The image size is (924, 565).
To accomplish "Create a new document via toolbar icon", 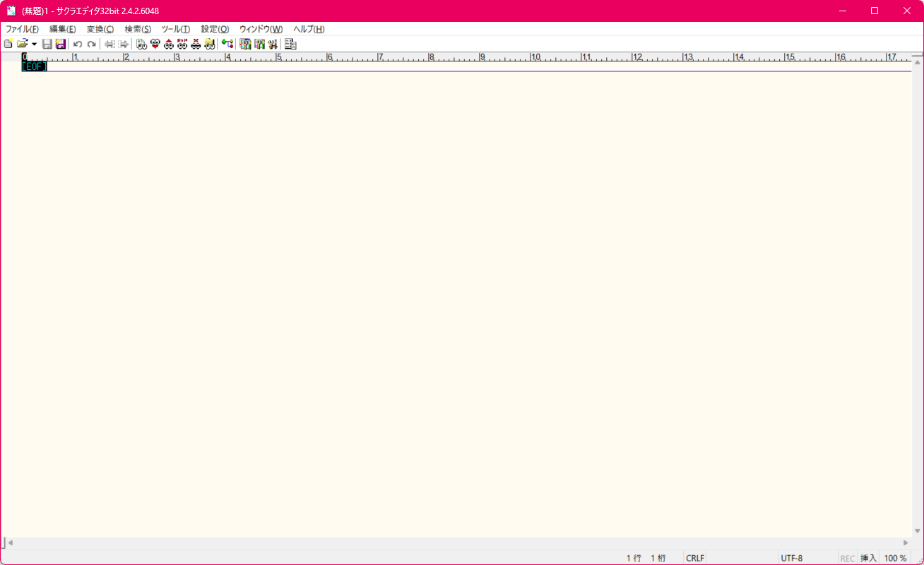I will pyautogui.click(x=8, y=44).
